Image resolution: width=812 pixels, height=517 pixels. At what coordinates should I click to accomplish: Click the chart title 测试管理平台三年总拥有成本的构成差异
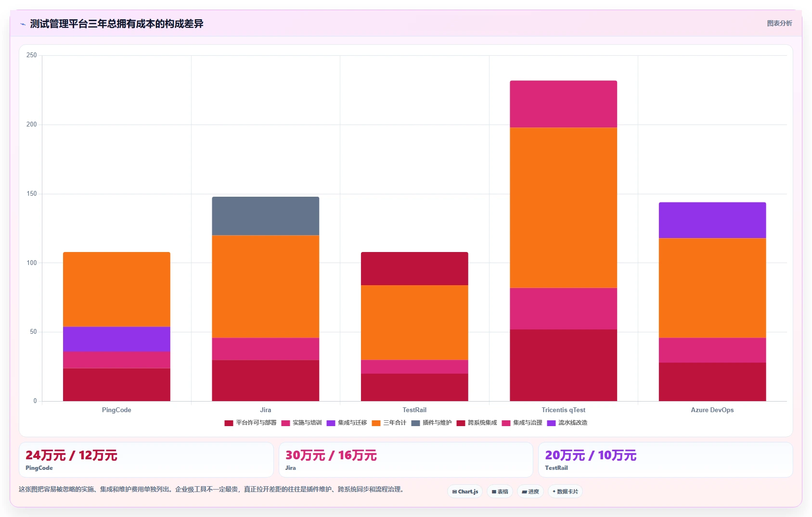tap(116, 24)
